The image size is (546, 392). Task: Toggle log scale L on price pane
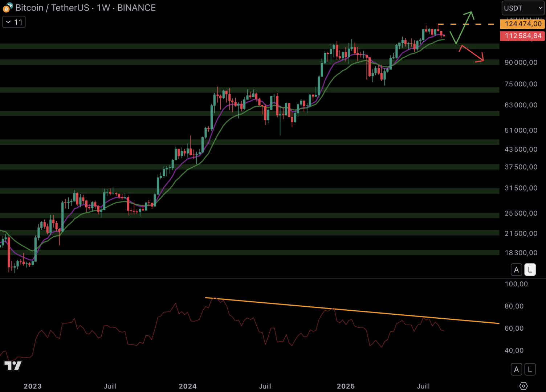tap(530, 270)
